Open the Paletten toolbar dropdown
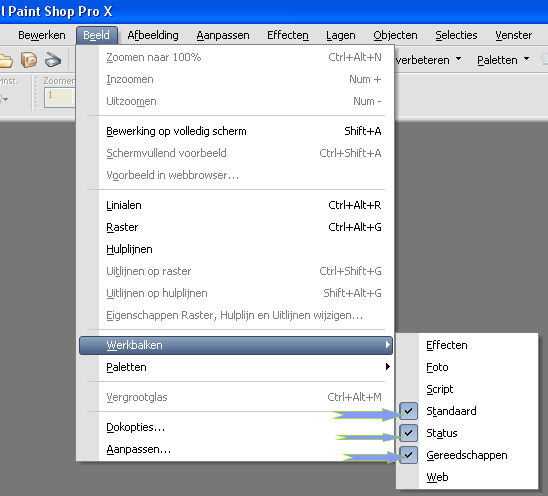 pyautogui.click(x=503, y=60)
